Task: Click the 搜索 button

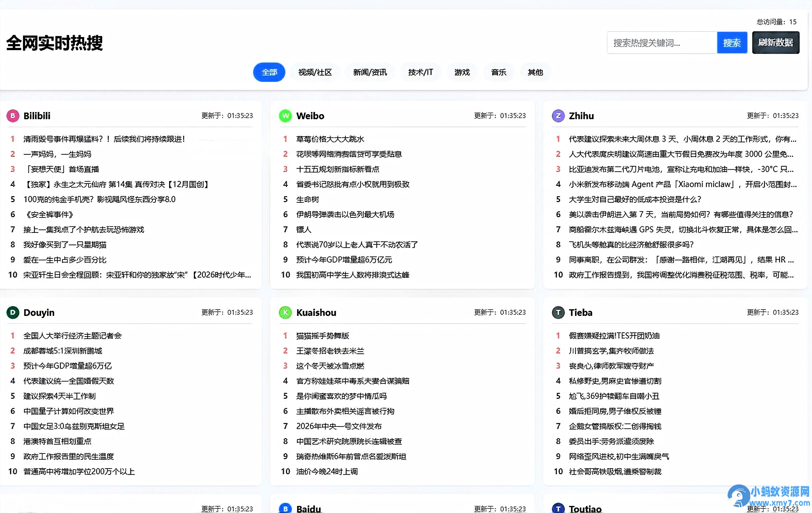Action: point(732,43)
